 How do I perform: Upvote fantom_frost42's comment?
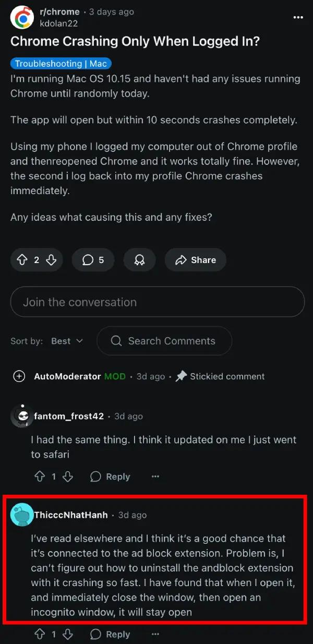40,476
